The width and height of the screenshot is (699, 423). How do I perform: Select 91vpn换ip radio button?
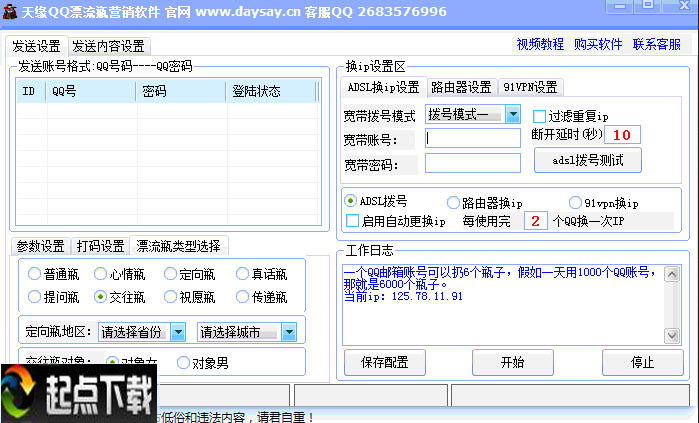[575, 203]
